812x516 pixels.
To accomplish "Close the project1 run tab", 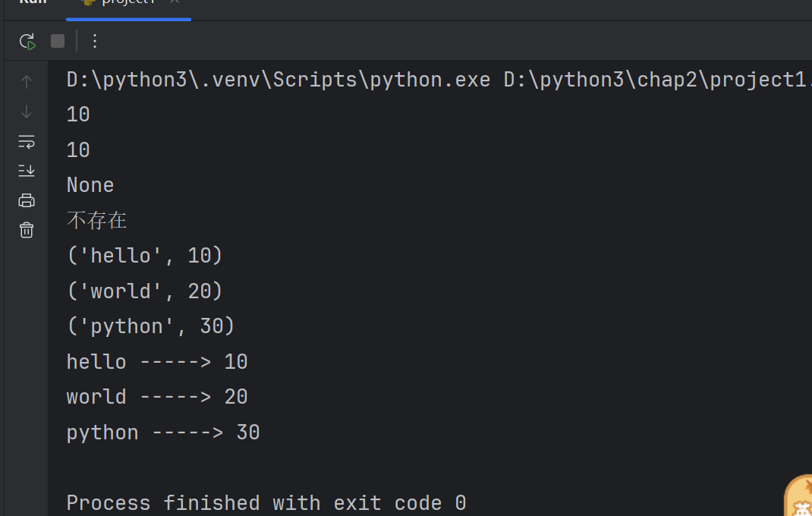I will click(175, 2).
